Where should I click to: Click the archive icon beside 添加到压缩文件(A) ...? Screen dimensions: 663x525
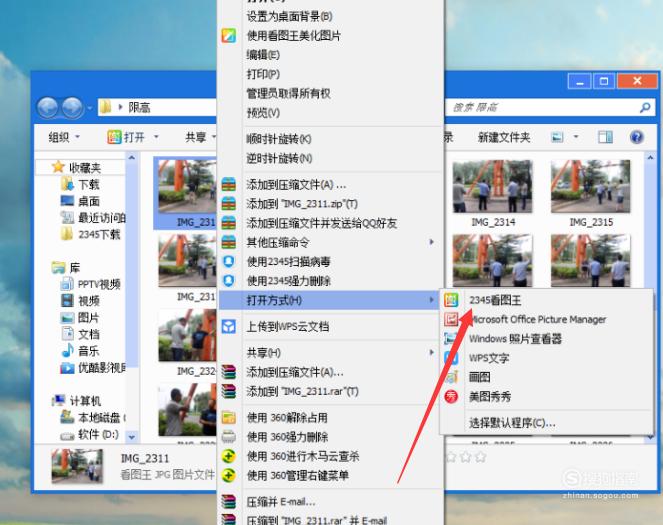tap(229, 185)
